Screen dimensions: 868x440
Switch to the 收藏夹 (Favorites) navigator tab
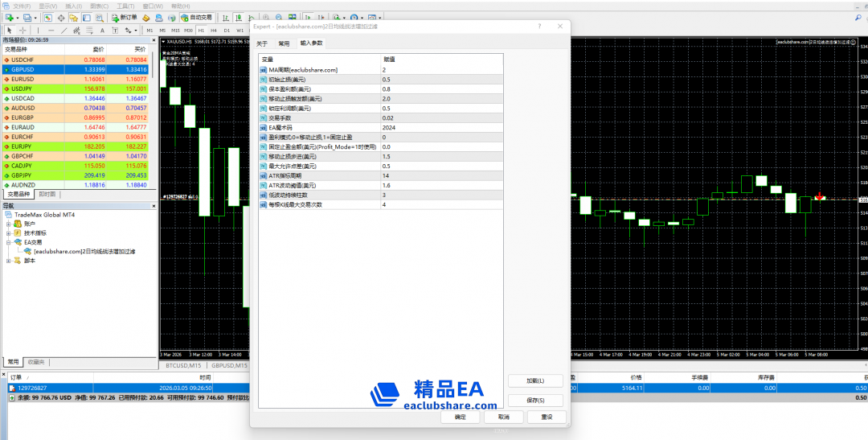click(35, 361)
